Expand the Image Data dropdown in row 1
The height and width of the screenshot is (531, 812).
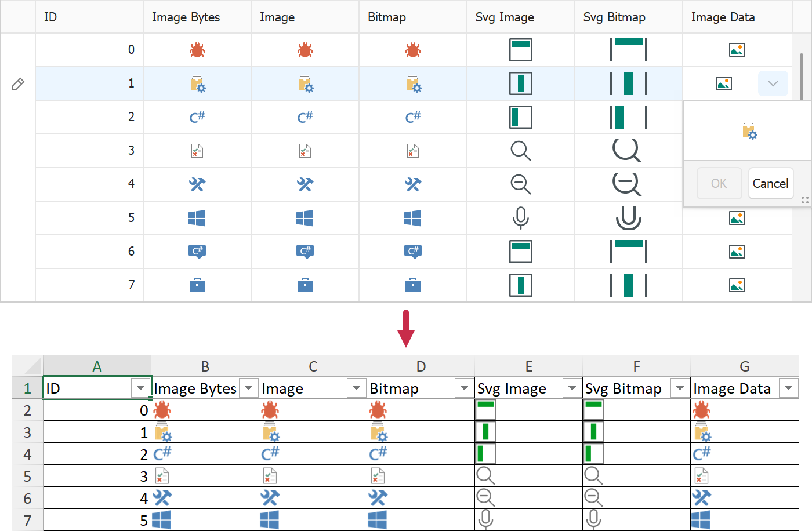(x=773, y=83)
